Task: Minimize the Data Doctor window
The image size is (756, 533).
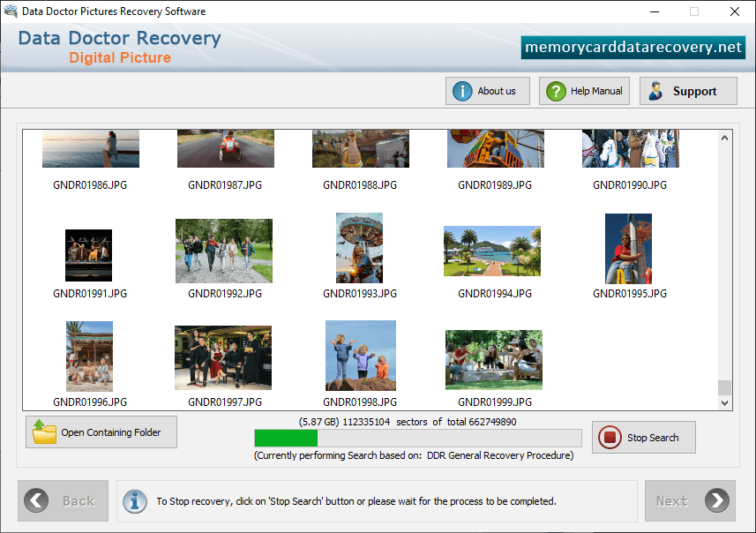Action: [655, 11]
